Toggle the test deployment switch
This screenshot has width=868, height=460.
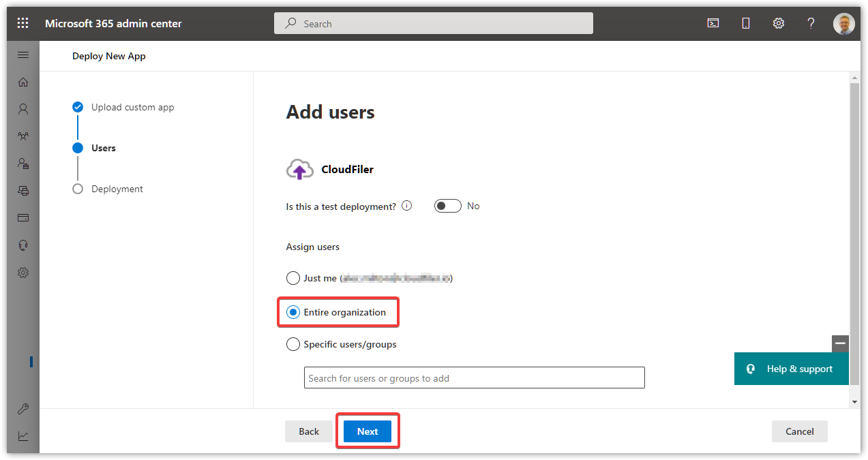pyautogui.click(x=448, y=206)
